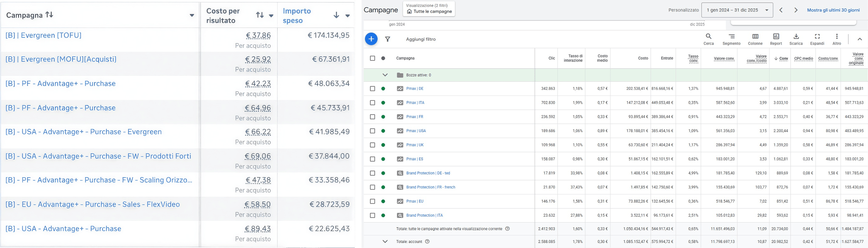
Task: Sort by the Clic column header
Action: (551, 58)
